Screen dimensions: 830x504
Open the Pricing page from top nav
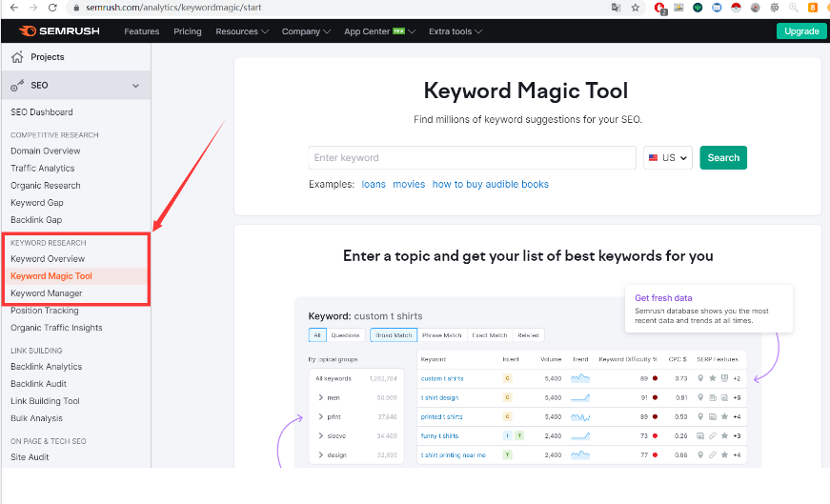coord(188,31)
